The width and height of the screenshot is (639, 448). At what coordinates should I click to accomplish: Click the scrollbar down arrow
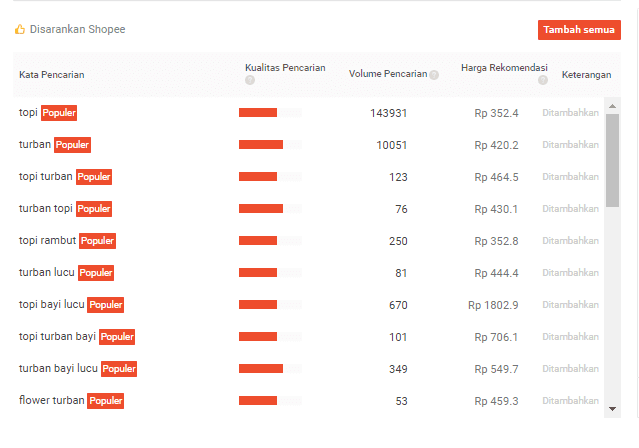click(x=612, y=409)
